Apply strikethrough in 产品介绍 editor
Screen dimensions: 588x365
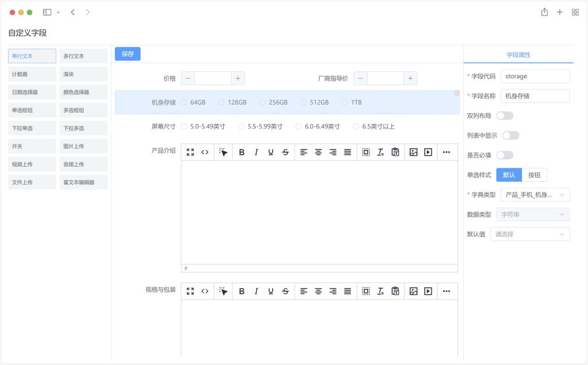coord(285,152)
